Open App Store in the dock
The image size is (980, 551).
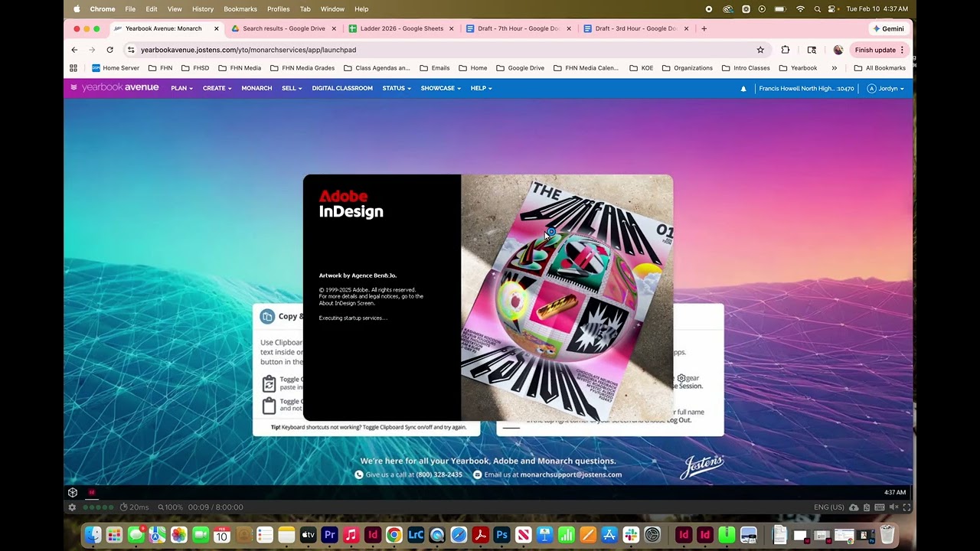(x=609, y=535)
